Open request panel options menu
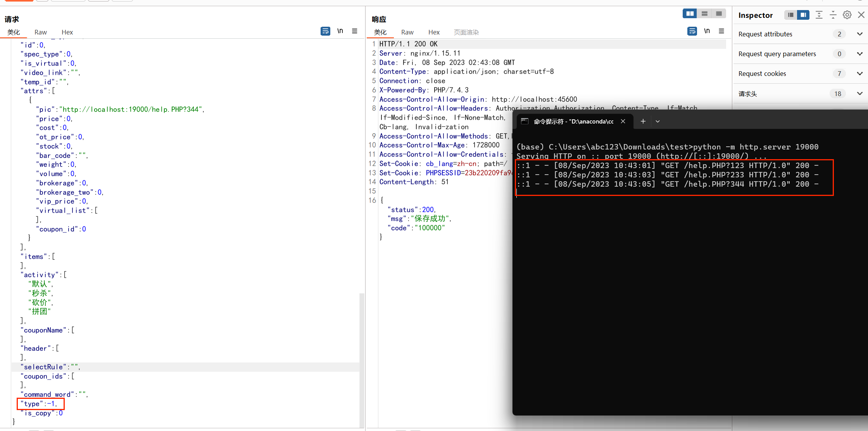Viewport: 868px width, 431px height. tap(354, 31)
